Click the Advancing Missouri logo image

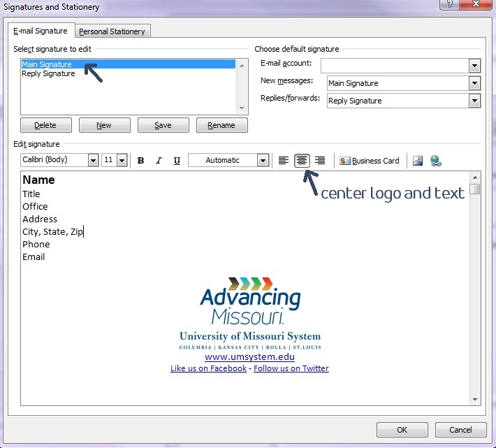tap(250, 313)
